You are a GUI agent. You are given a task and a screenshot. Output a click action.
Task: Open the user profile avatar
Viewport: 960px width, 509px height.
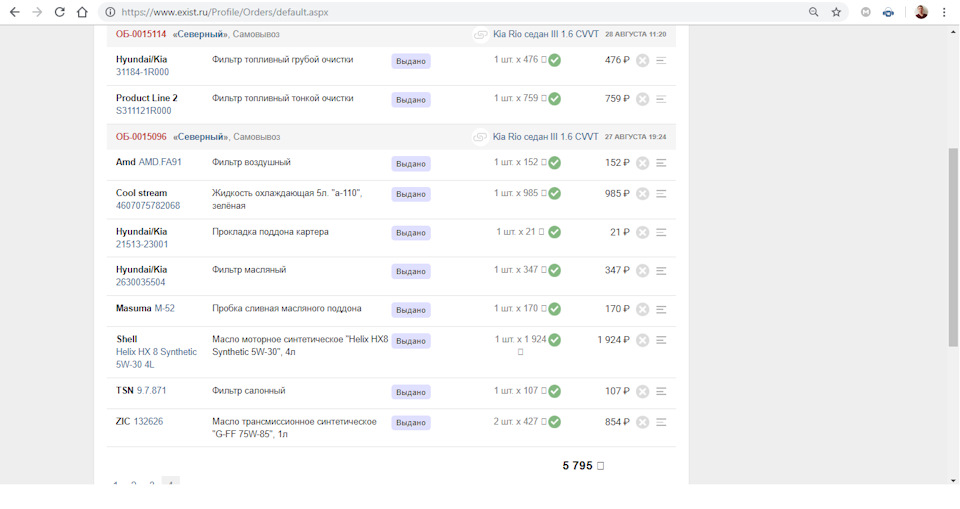pos(921,12)
